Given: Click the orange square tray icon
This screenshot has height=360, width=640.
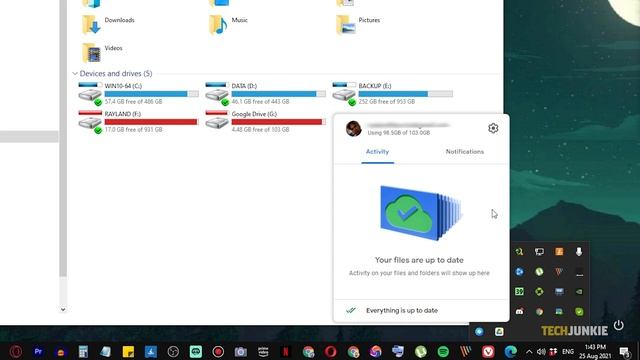Looking at the screenshot, I should [x=559, y=251].
